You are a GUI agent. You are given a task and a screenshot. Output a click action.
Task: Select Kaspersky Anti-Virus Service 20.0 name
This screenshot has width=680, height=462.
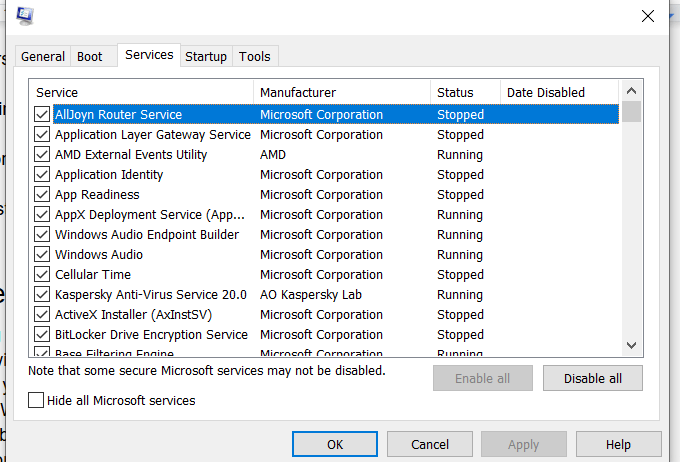[150, 295]
